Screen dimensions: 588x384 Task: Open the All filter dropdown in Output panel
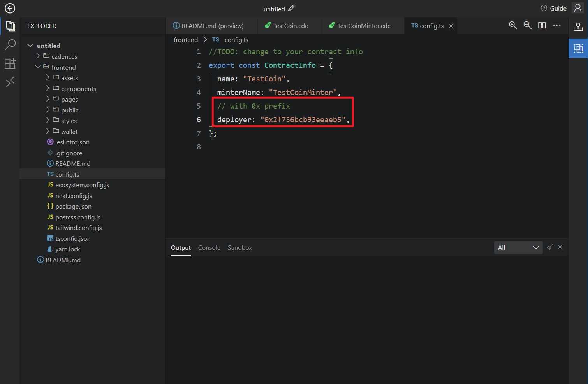click(518, 247)
